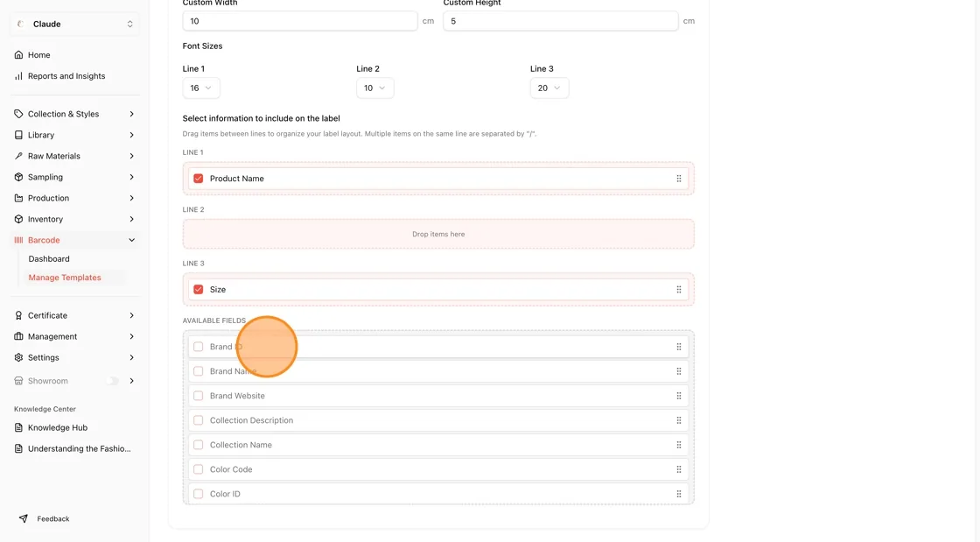Viewport: 980px width, 542px height.
Task: Click the Inventory box icon
Action: click(18, 220)
